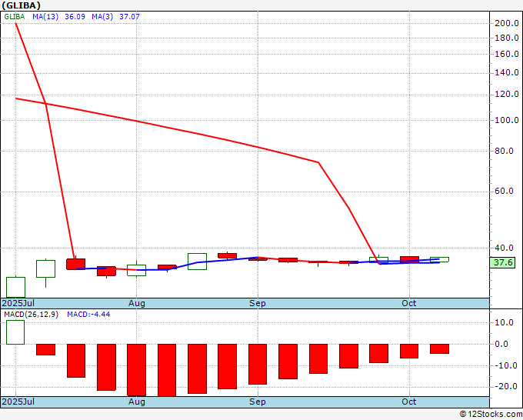This screenshot has width=523, height=420.
Task: Click 2025Jul on the price chart axis
Action: coord(18,303)
